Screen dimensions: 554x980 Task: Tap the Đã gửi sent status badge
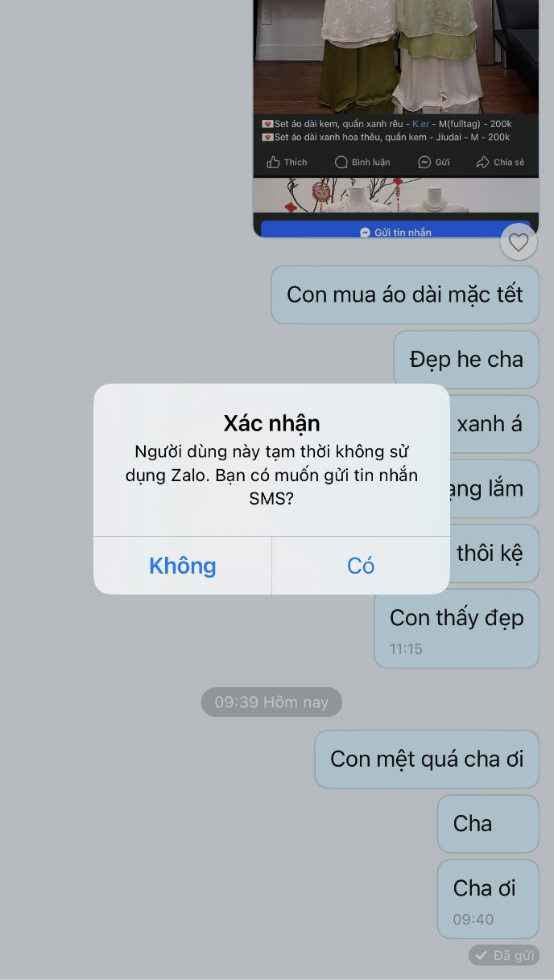pos(504,955)
